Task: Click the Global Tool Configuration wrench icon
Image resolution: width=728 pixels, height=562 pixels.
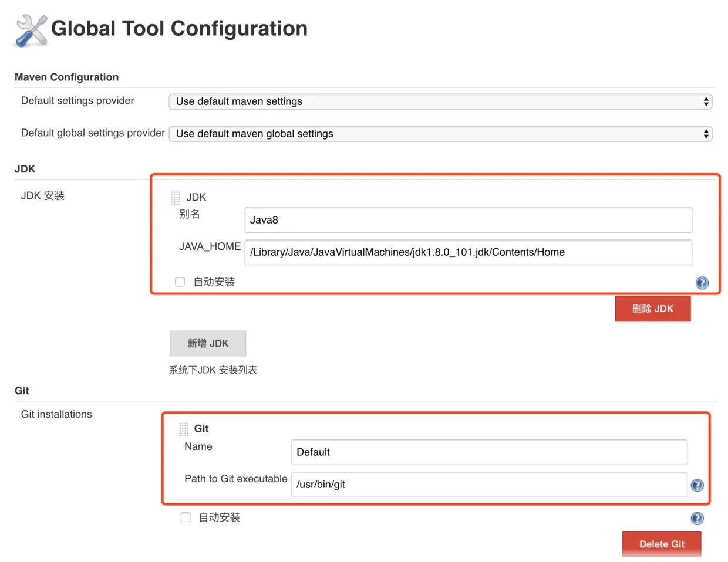Action: click(x=31, y=31)
